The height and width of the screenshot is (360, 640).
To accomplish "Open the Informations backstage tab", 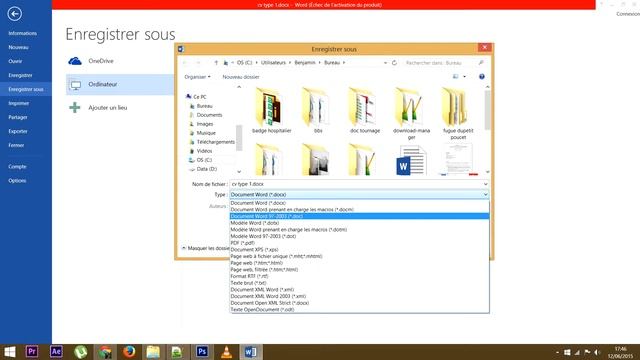I will tap(26, 33).
